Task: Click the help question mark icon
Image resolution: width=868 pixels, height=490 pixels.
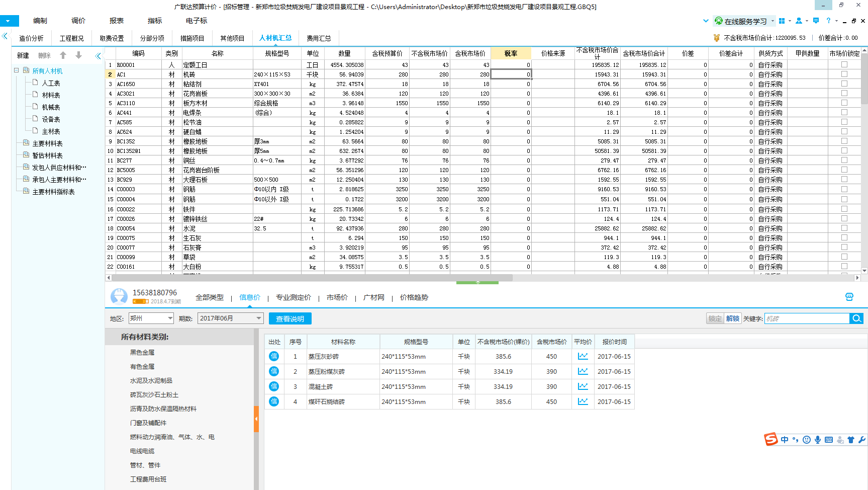Action: (x=829, y=21)
